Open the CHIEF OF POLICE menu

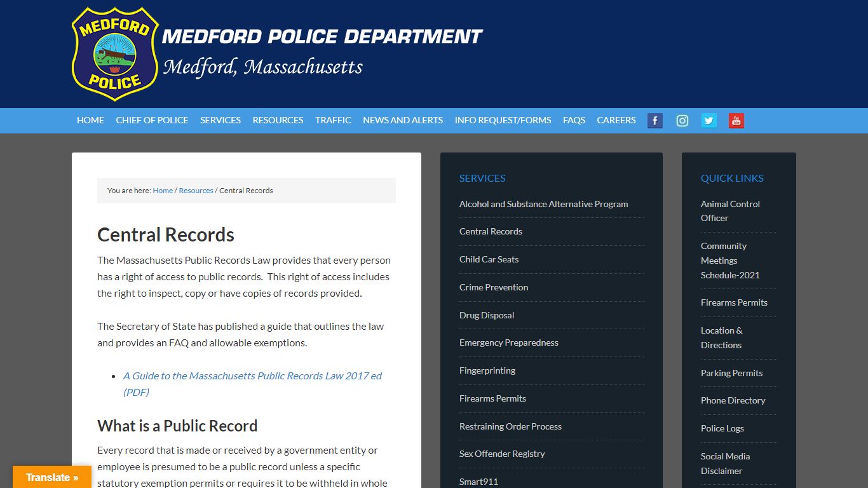152,120
